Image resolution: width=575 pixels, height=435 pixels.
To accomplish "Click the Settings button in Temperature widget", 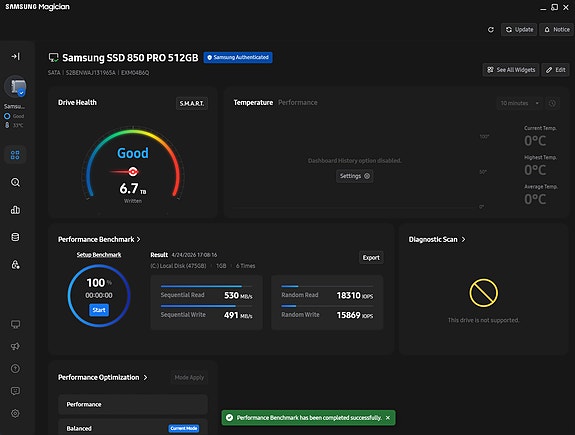I will click(355, 176).
